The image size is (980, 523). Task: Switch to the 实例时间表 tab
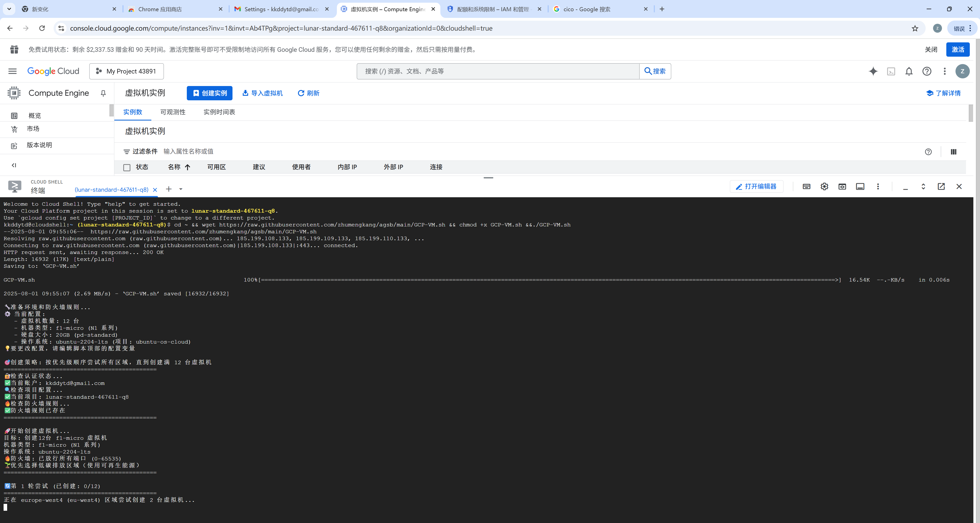click(x=219, y=112)
